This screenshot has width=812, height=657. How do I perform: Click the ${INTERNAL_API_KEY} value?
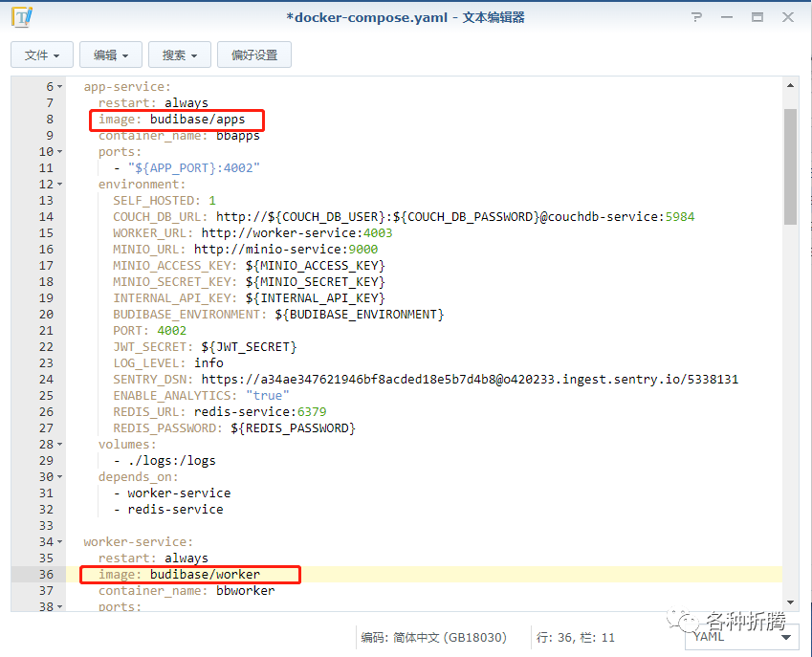315,298
